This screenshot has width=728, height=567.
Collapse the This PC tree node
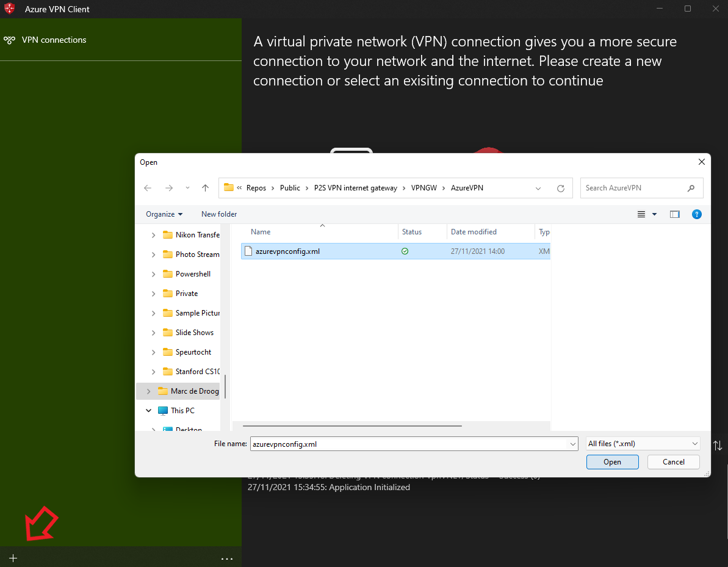(148, 411)
